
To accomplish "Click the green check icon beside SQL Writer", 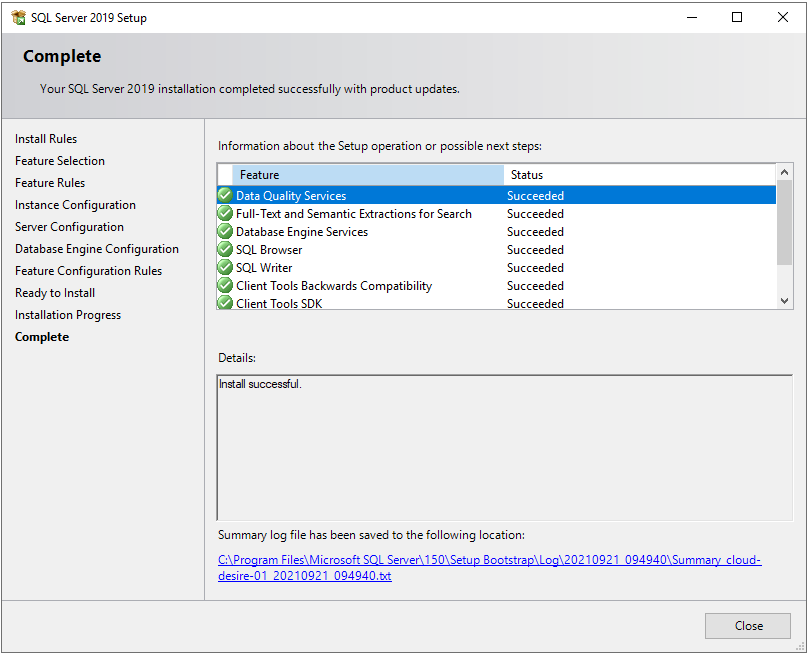I will click(225, 268).
